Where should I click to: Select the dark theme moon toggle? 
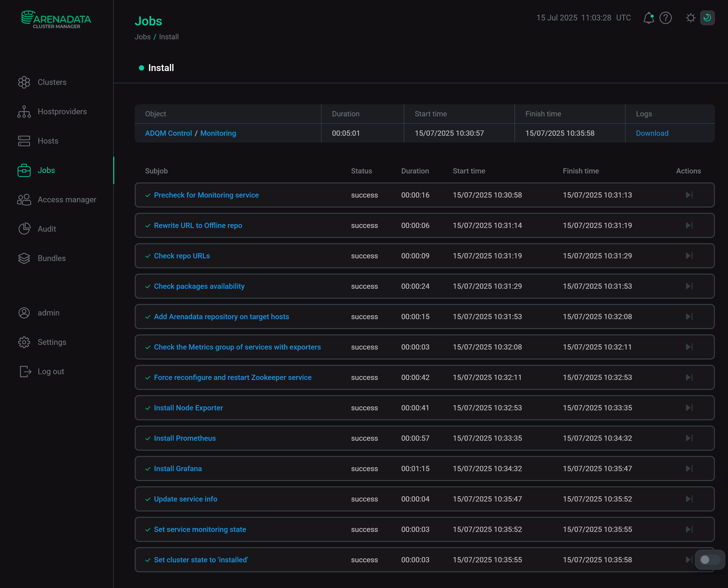click(707, 18)
